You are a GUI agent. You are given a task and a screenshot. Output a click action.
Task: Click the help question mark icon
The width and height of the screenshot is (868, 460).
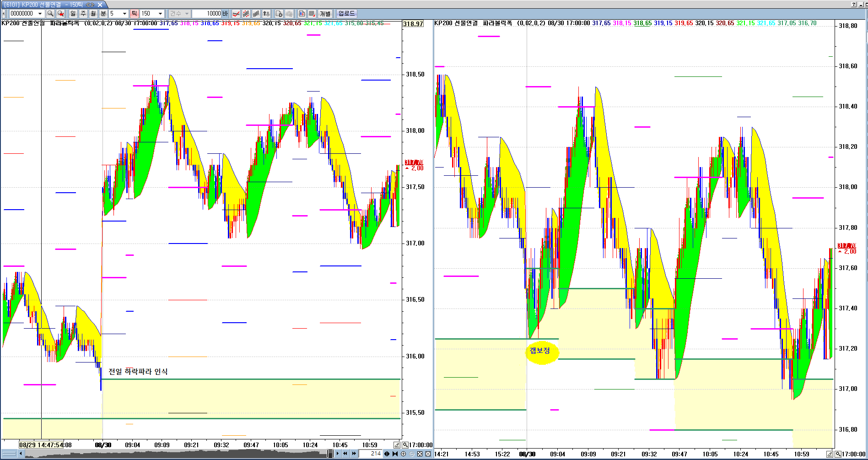854,4
